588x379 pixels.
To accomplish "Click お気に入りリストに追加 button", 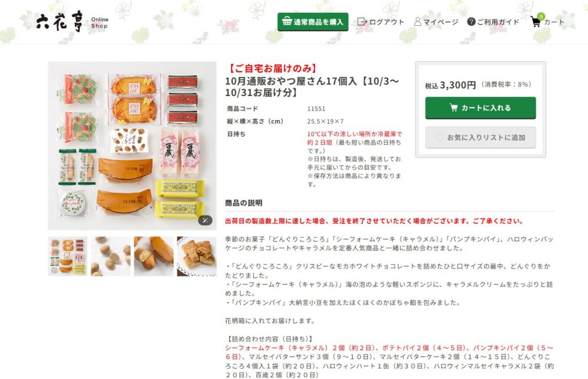I will click(x=480, y=137).
